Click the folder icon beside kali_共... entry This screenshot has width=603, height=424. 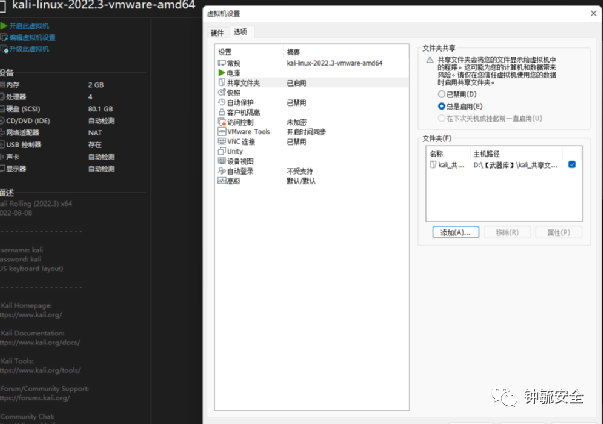pyautogui.click(x=433, y=165)
